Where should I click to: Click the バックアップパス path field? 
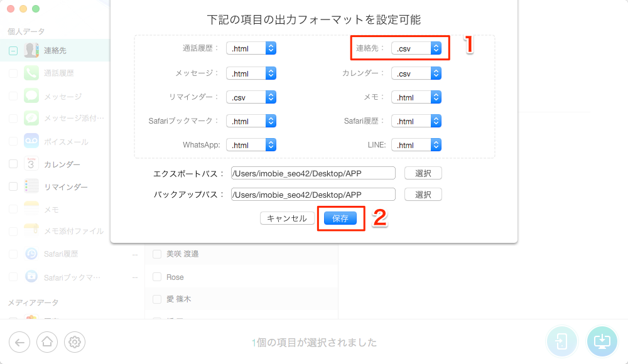pos(313,195)
